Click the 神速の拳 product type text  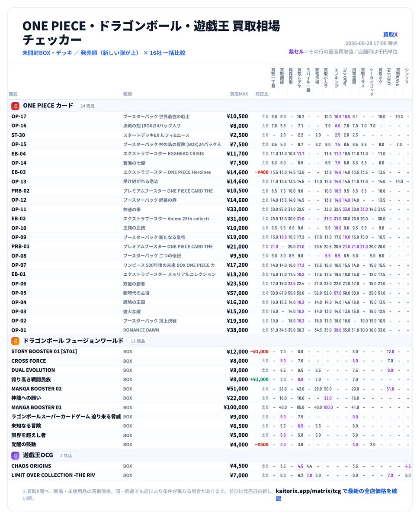(x=132, y=209)
